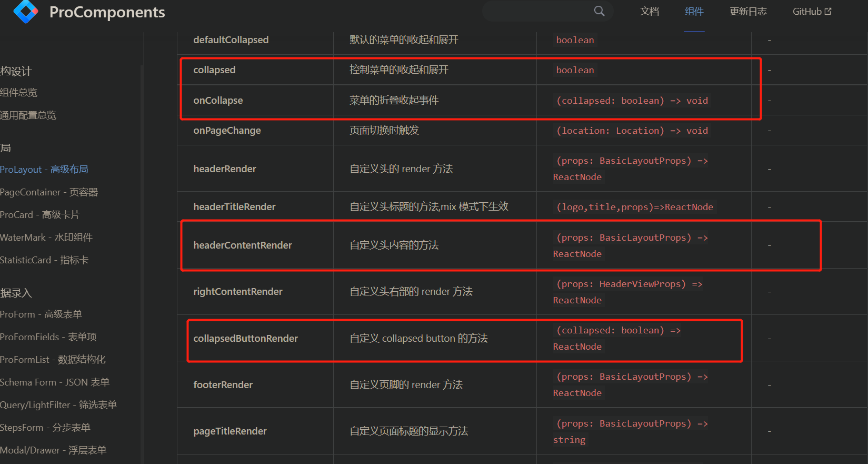868x464 pixels.
Task: Click the GitHub external link icon
Action: click(830, 11)
